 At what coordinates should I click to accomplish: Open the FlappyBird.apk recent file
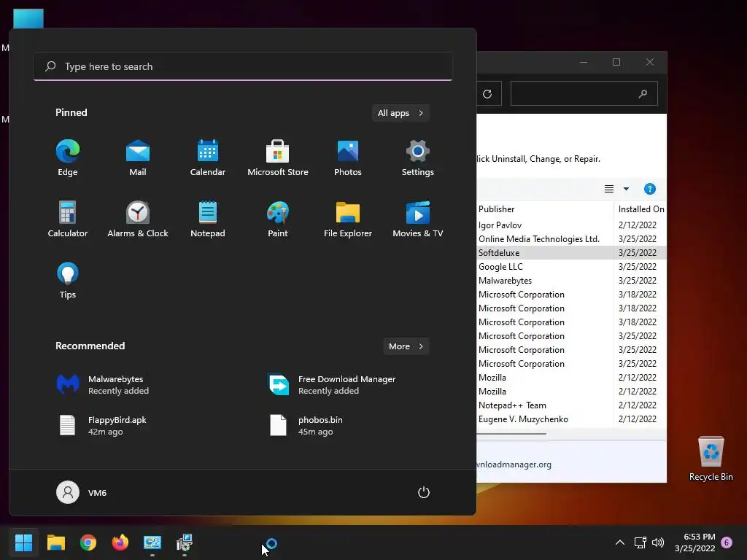pyautogui.click(x=102, y=425)
